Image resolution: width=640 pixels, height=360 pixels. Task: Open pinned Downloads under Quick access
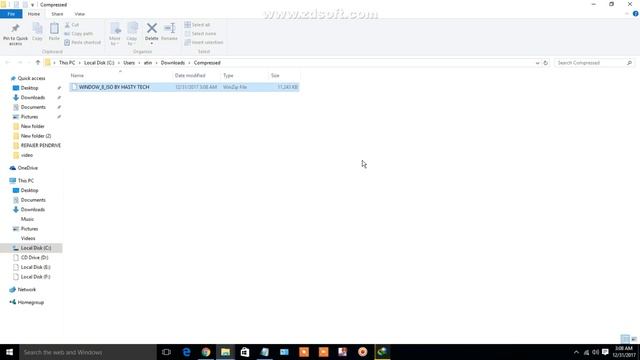coord(33,98)
